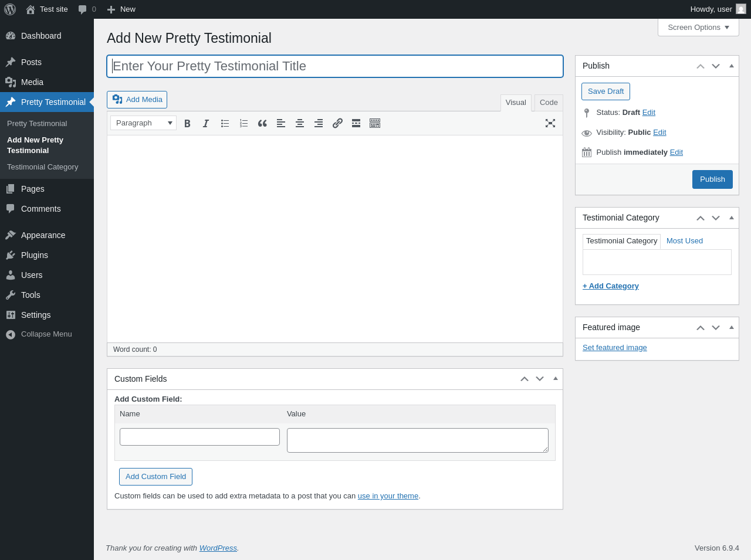Insert Read More tag
Viewport: 751px width, 560px height.
(356, 123)
